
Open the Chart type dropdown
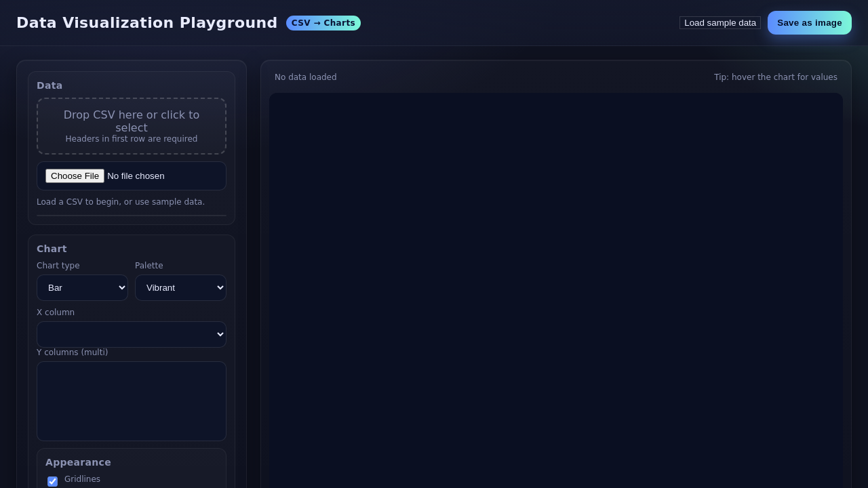82,288
